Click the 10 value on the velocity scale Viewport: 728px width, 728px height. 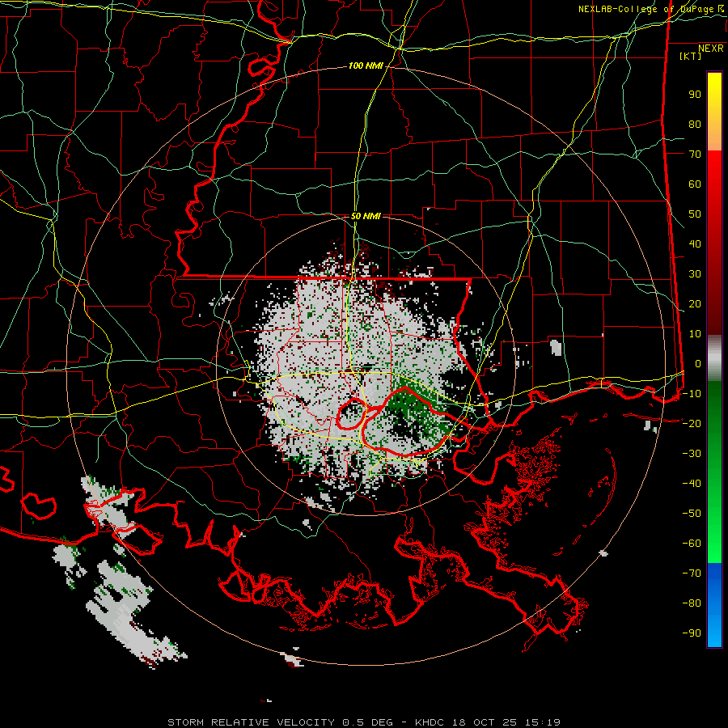coord(695,334)
